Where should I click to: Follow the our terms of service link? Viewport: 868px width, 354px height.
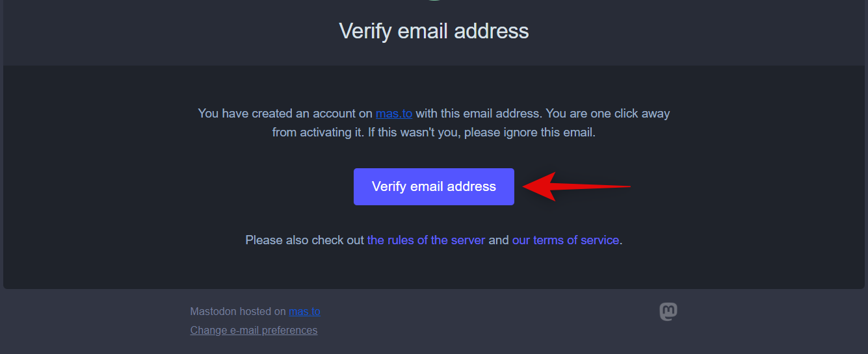[565, 240]
